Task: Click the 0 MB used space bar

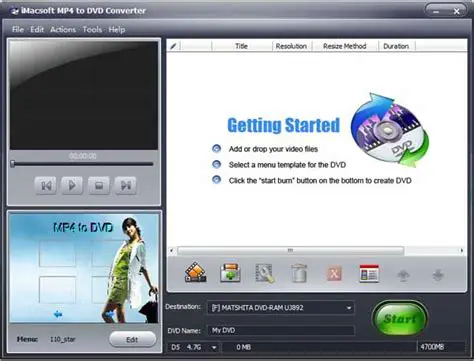Action: click(x=319, y=347)
